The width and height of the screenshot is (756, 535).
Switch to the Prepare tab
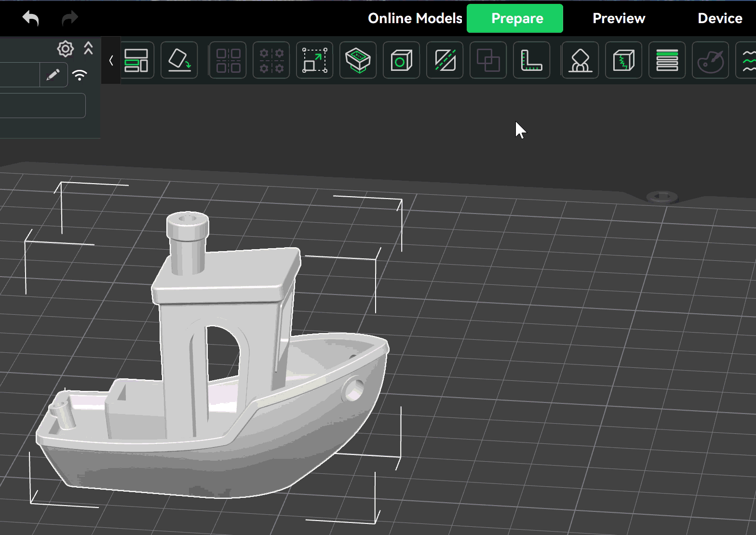(x=514, y=18)
